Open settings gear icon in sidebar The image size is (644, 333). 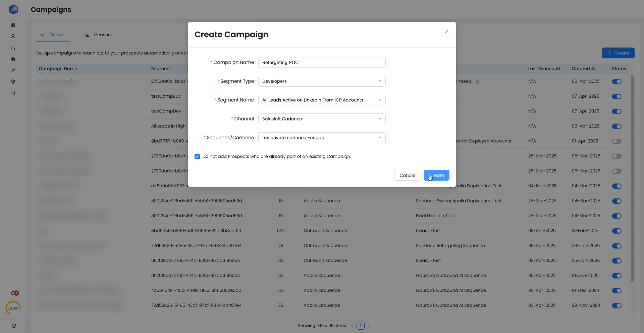click(x=13, y=82)
